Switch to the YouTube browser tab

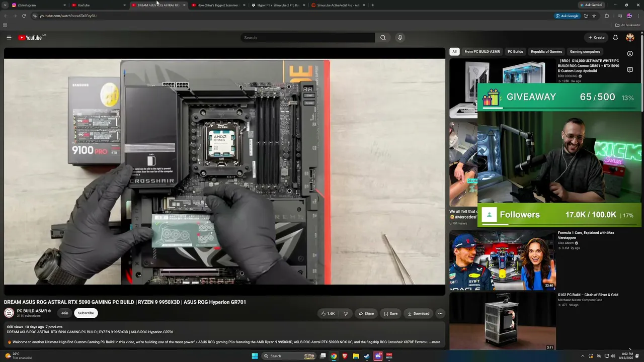(98, 5)
